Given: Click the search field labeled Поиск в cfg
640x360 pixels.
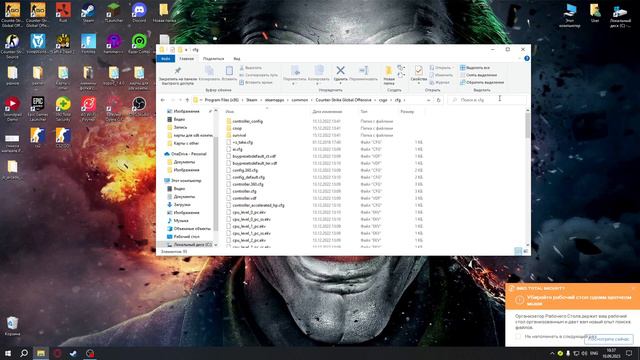Looking at the screenshot, I should click(487, 100).
